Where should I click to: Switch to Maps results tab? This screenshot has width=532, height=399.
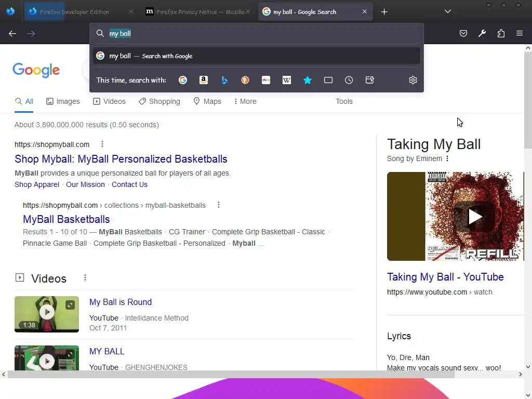point(207,101)
